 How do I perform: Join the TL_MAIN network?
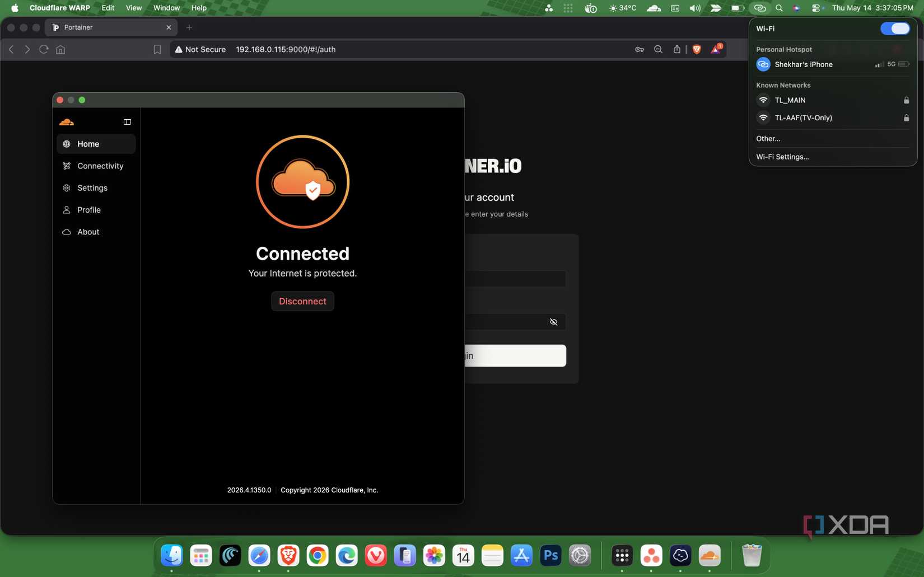[833, 100]
